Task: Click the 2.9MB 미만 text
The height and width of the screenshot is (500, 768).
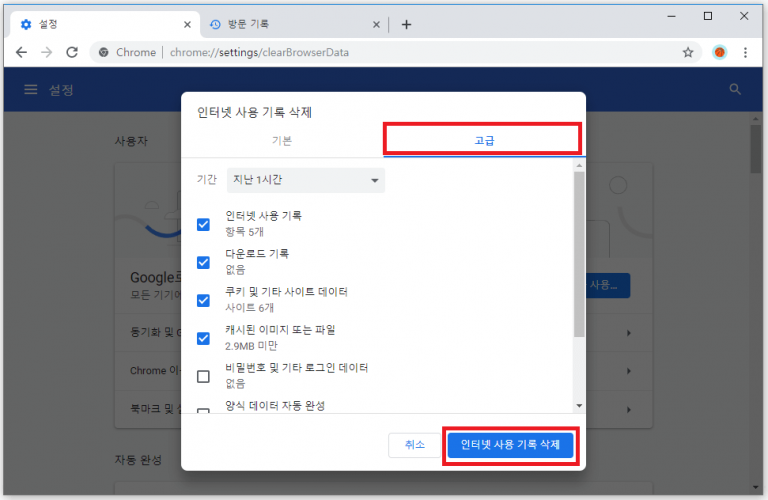Action: coord(251,346)
